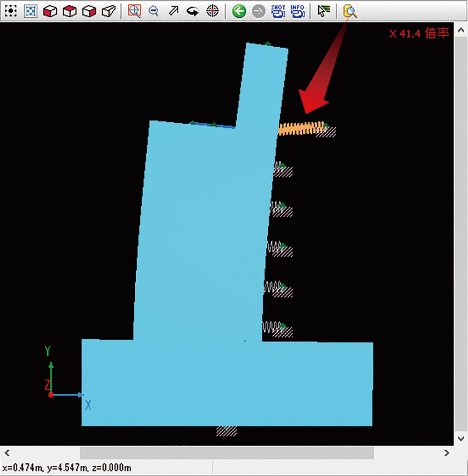Click the vertical scrollbar down arrow
Image resolution: width=468 pixels, height=476 pixels.
[461, 438]
